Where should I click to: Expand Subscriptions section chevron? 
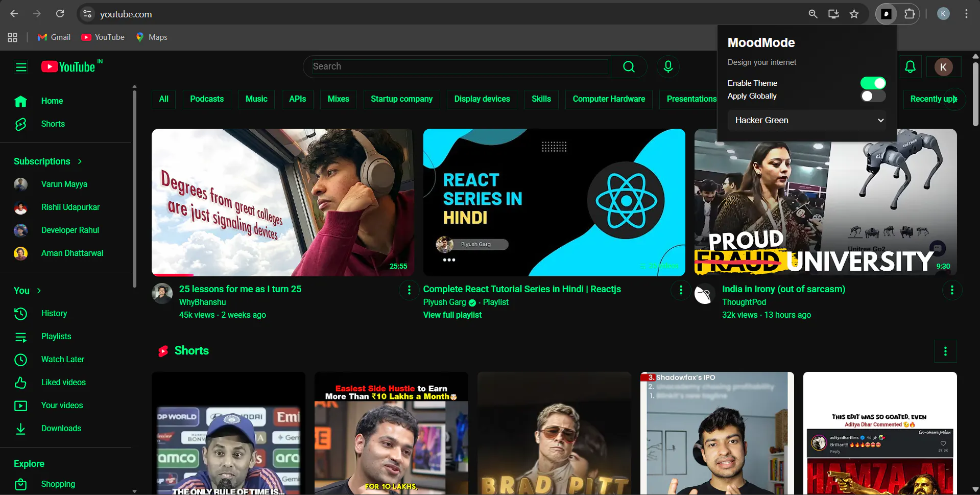click(x=80, y=161)
